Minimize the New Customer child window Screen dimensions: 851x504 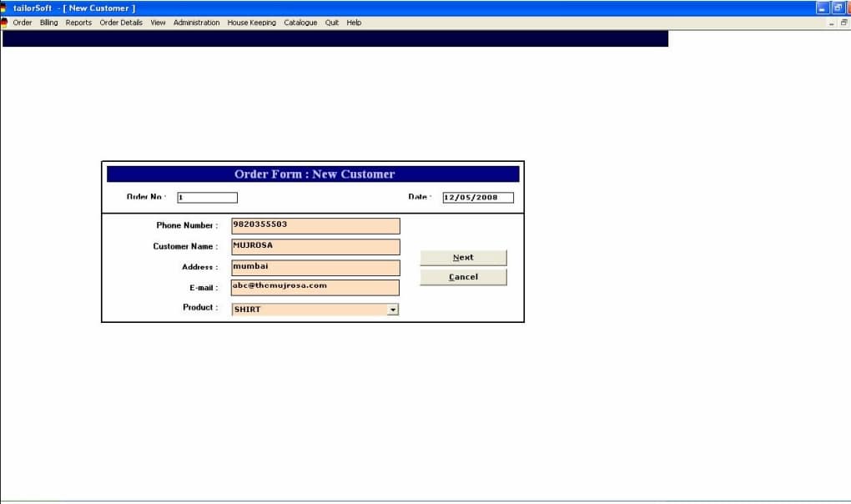pyautogui.click(x=832, y=23)
